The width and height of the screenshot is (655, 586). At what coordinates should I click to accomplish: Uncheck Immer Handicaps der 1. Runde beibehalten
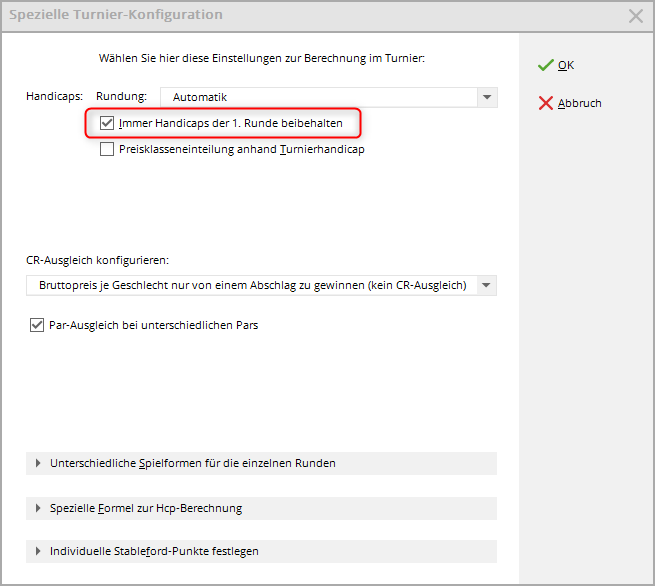click(x=107, y=123)
